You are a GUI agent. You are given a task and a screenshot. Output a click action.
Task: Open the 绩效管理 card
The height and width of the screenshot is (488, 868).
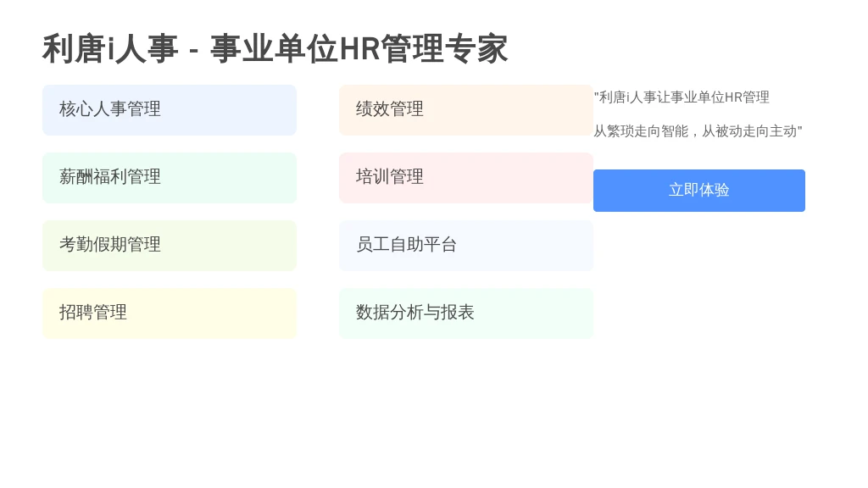point(466,109)
